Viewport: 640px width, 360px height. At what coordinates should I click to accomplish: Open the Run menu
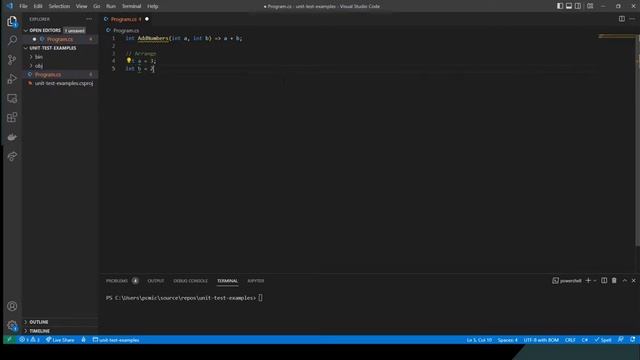(x=111, y=6)
